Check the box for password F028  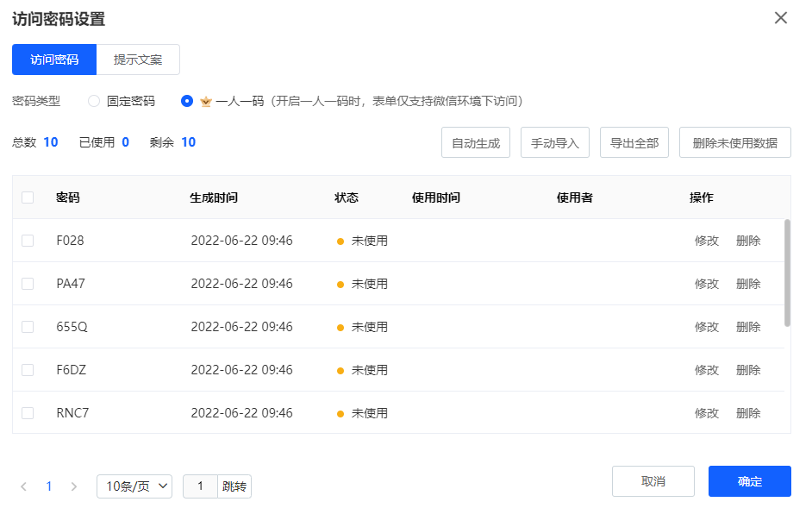pyautogui.click(x=28, y=241)
